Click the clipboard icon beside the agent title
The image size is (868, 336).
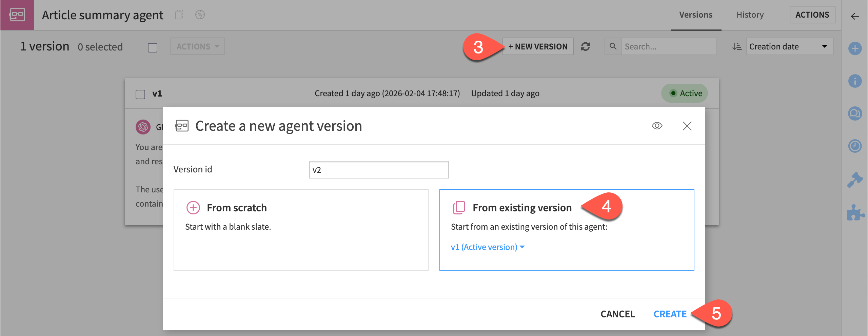coord(179,15)
